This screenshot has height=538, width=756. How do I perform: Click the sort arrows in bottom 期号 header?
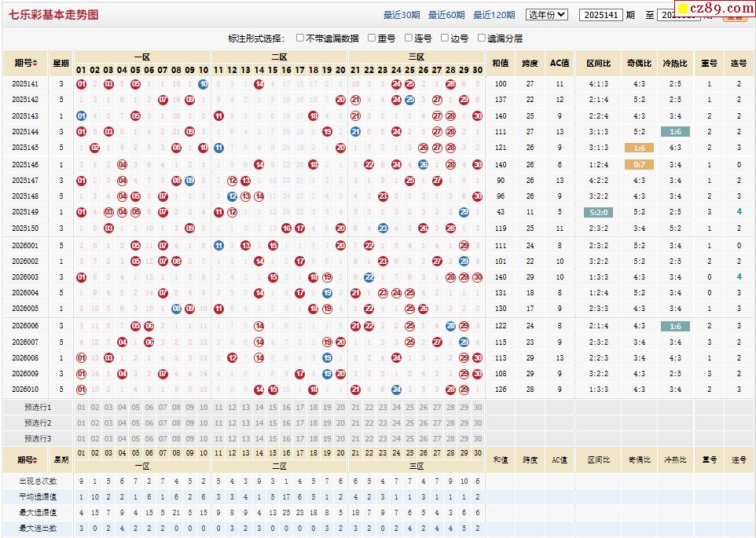point(35,459)
